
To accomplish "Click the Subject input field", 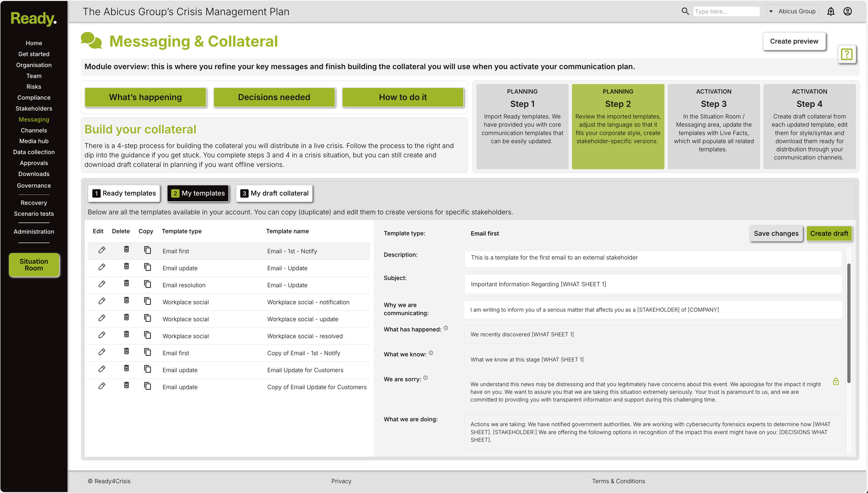I will pyautogui.click(x=653, y=284).
